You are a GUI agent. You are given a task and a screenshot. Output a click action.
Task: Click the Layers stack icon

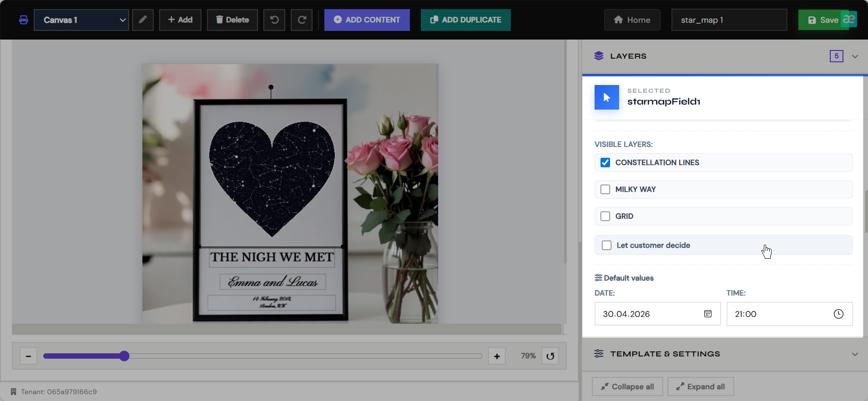[599, 56]
